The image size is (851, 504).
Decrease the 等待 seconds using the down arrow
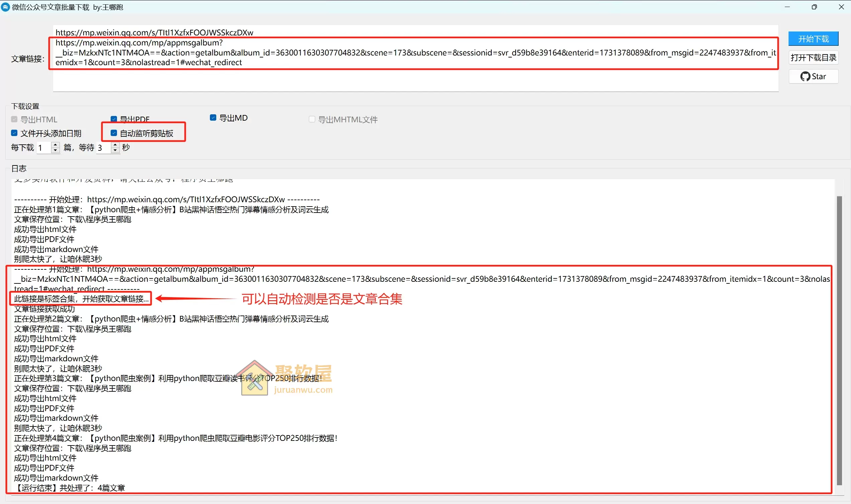click(x=115, y=150)
